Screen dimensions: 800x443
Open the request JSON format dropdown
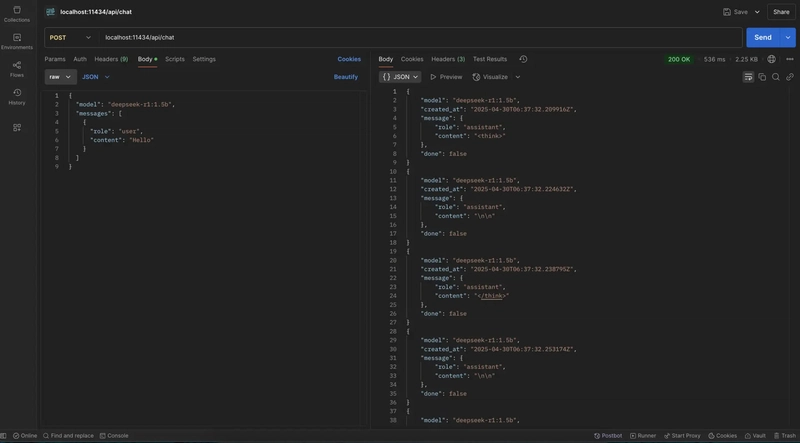click(96, 77)
